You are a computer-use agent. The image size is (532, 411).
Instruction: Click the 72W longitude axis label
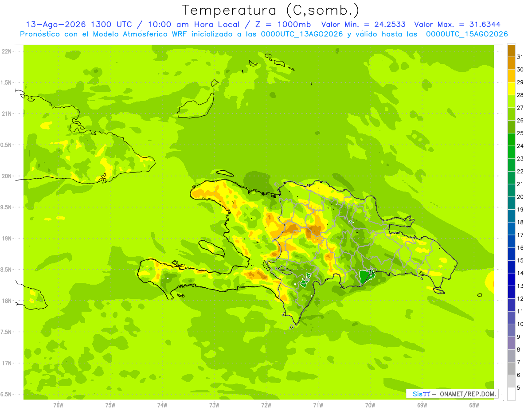click(x=266, y=405)
